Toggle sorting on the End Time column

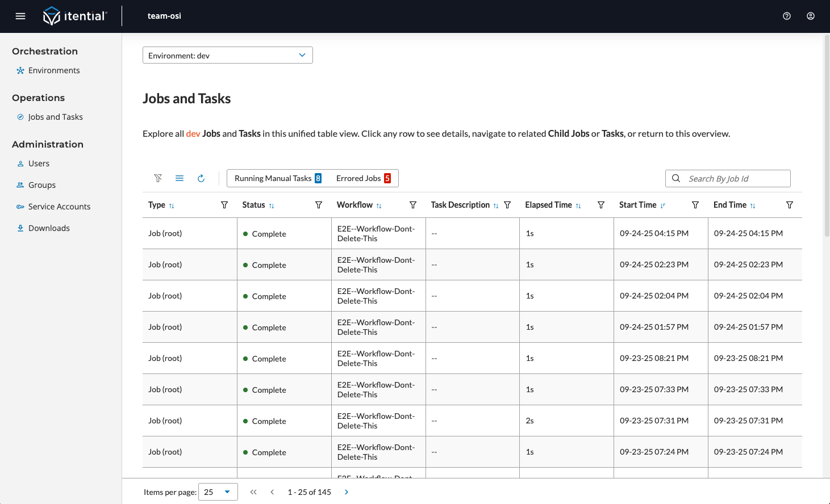pos(753,205)
